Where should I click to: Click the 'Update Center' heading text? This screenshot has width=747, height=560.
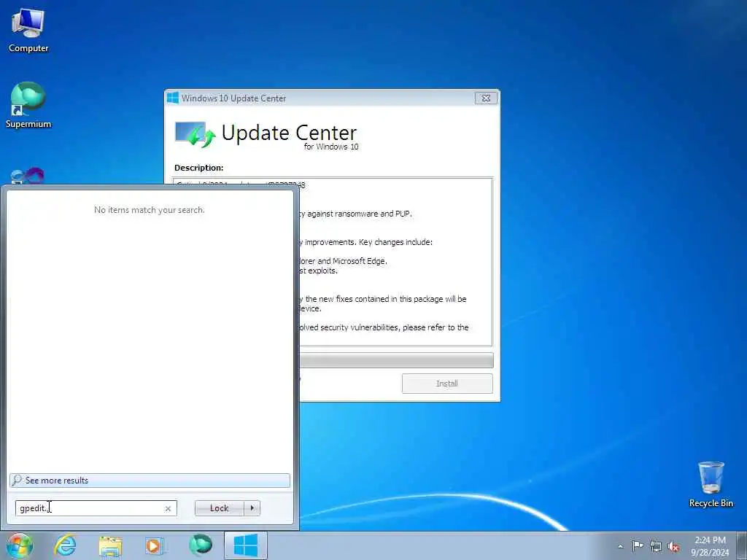point(289,133)
